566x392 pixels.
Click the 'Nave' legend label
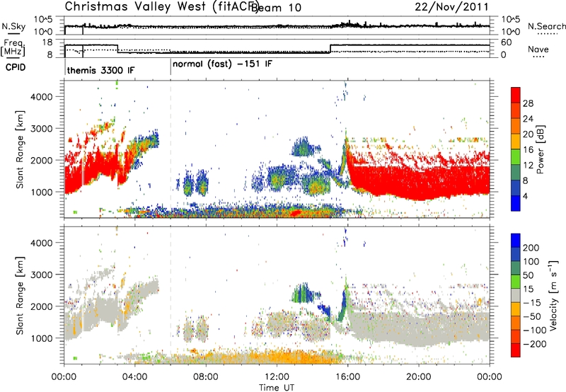(x=538, y=50)
